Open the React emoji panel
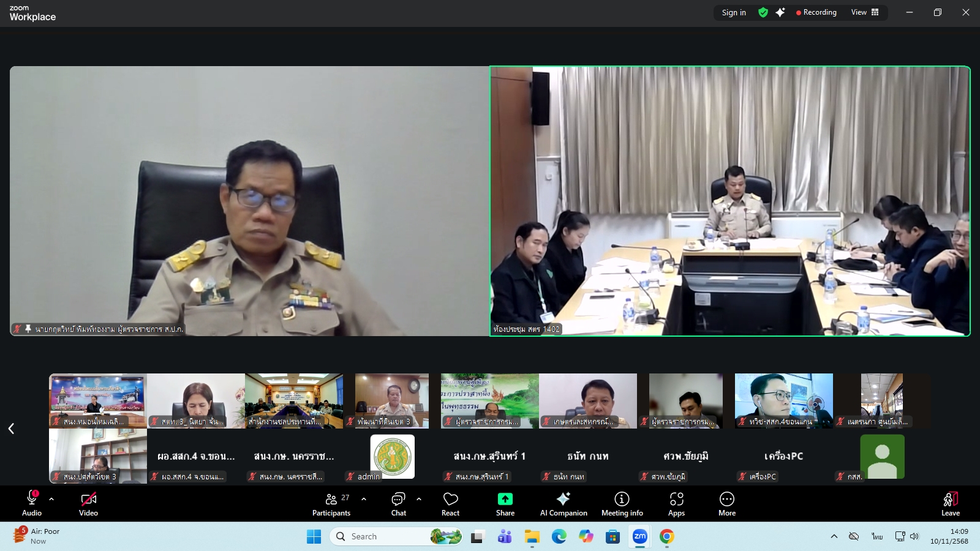This screenshot has height=551, width=980. tap(450, 503)
